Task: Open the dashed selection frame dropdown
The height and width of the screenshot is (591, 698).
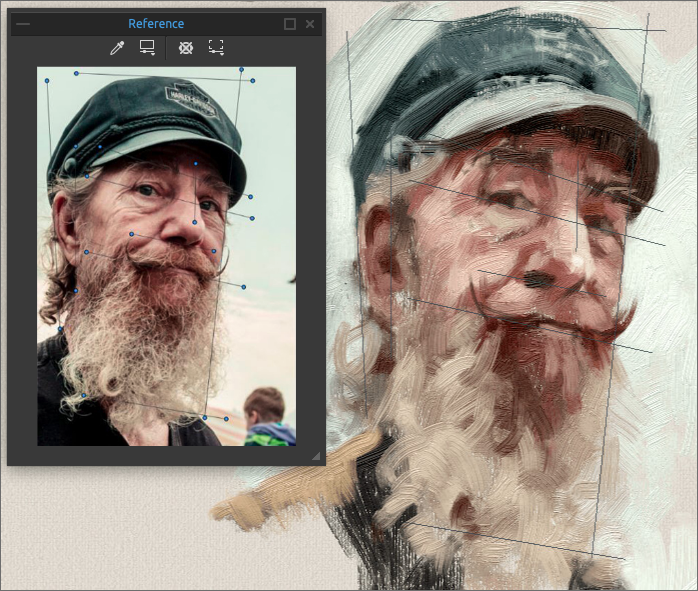Action: click(x=216, y=47)
